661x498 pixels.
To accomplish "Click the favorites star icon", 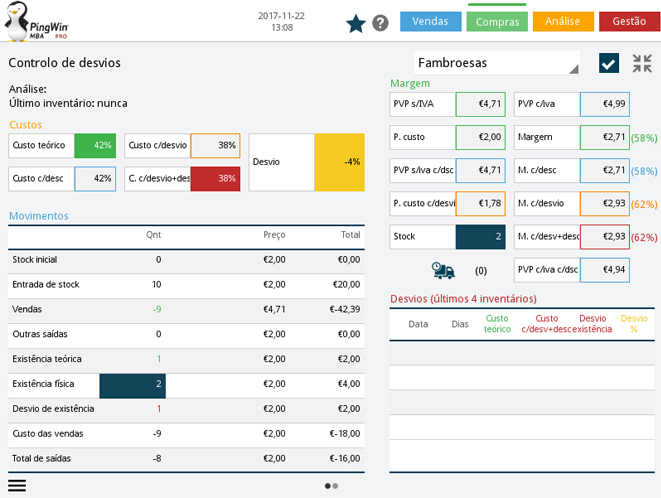I will click(355, 24).
